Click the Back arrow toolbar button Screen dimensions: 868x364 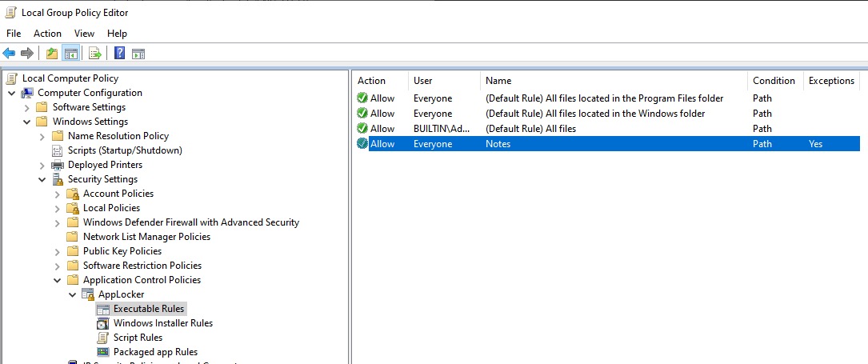click(x=10, y=54)
